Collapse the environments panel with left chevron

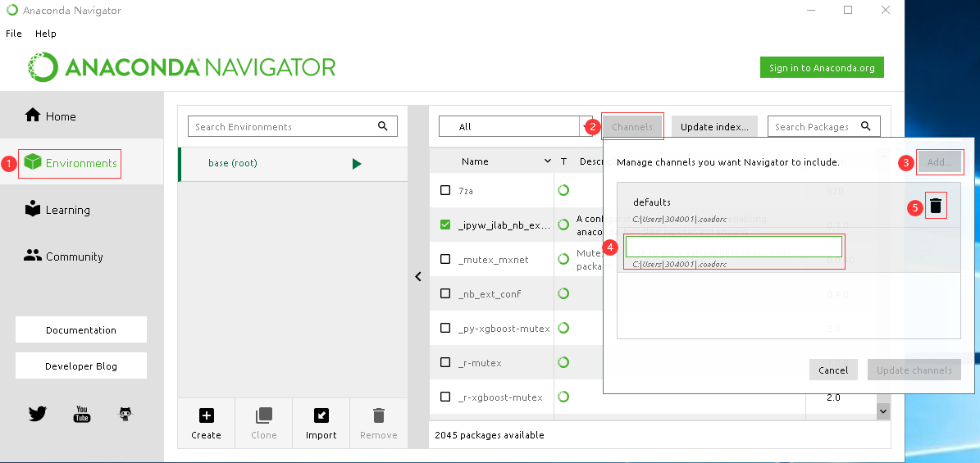[x=418, y=276]
